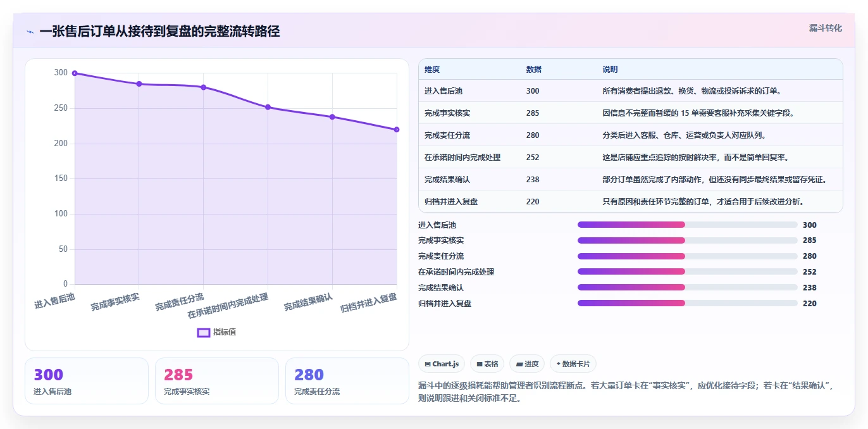Click y-axis tick label 250
This screenshot has height=429, width=868.
61,108
